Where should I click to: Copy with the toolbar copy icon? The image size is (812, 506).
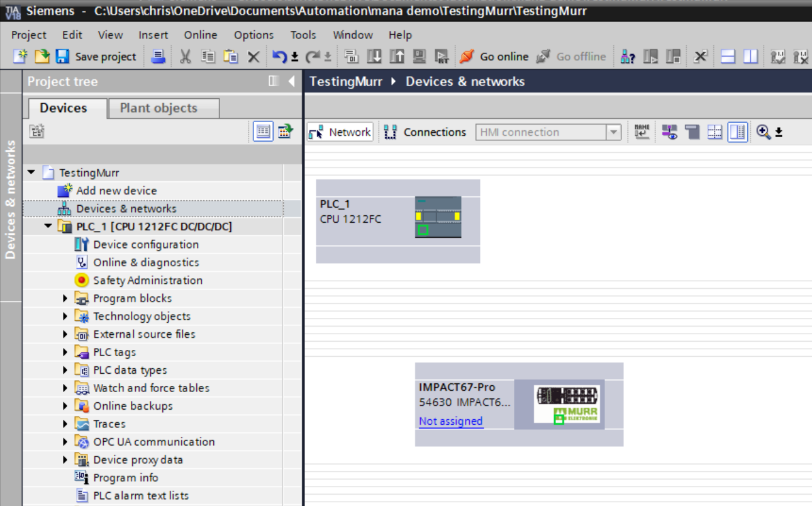point(208,57)
